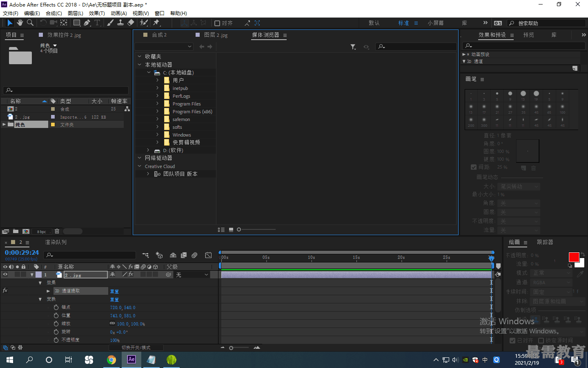
Task: Click the current time 0:00:29:24 display
Action: [x=22, y=253]
